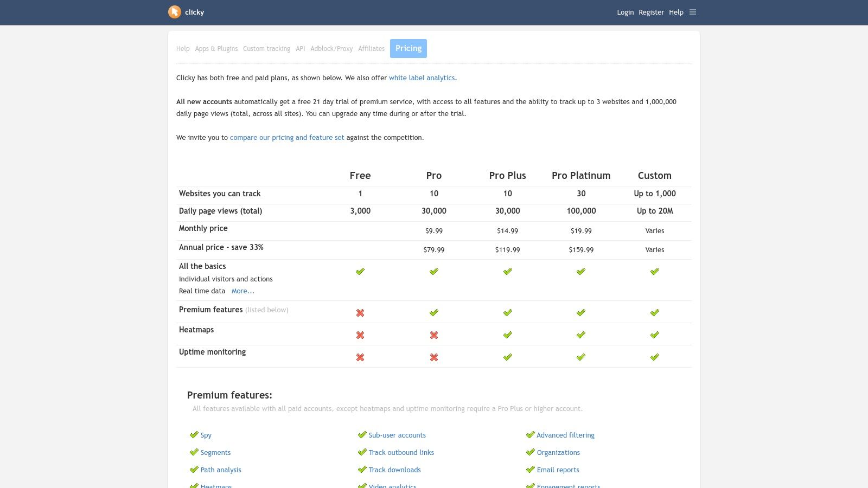The width and height of the screenshot is (868, 488).
Task: Click the checkmark icon beside Sub-user accounts
Action: [x=362, y=435]
